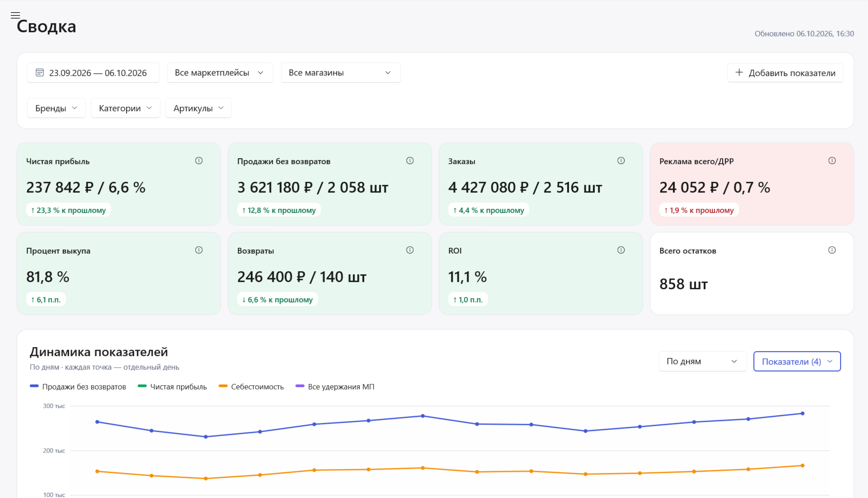Click info icon on Процент выкупа card
The height and width of the screenshot is (498, 868).
[x=199, y=250]
